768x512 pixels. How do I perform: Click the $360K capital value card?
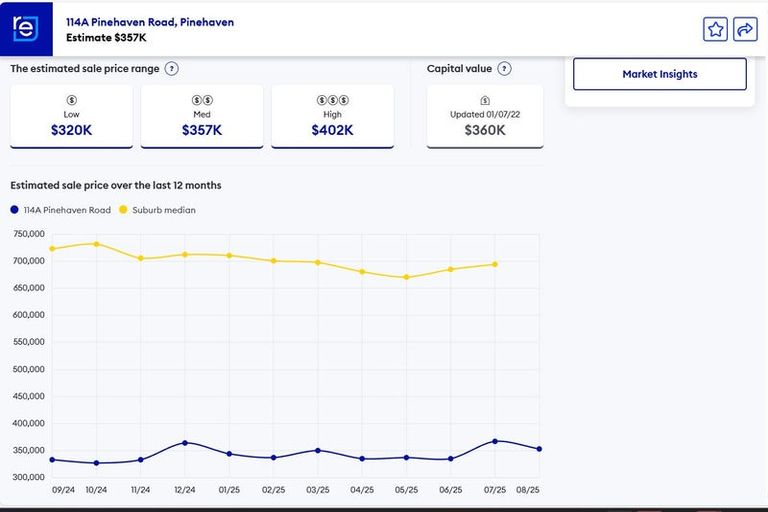coord(485,117)
